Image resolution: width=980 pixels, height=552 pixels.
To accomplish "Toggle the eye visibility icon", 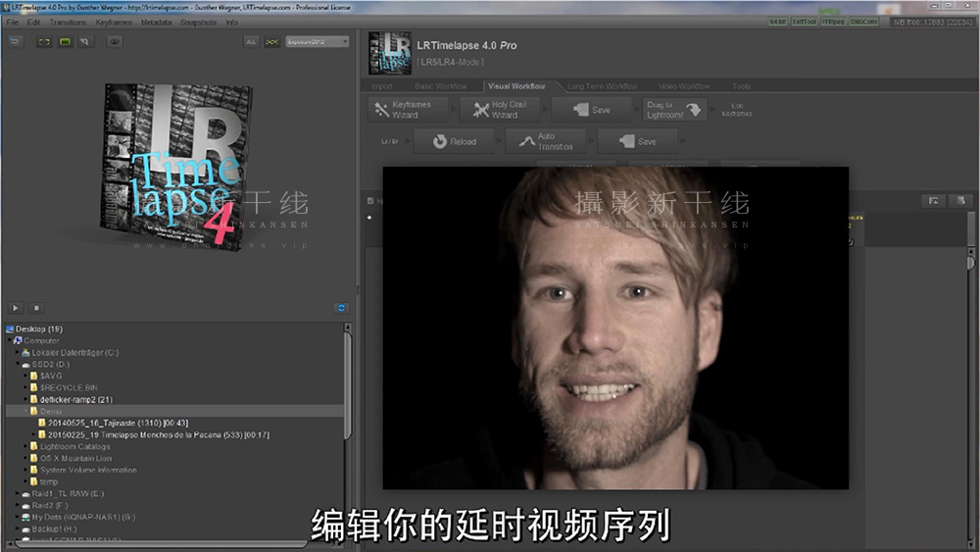I will pyautogui.click(x=115, y=42).
